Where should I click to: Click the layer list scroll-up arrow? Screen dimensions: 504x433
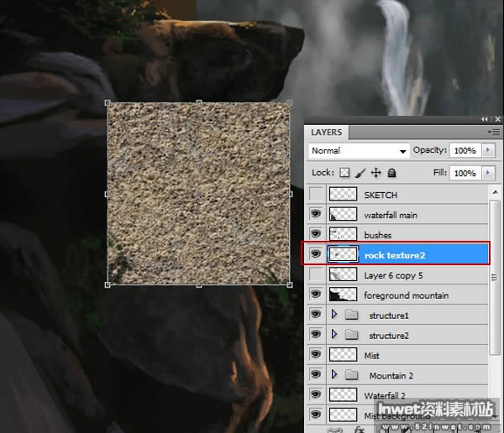(x=496, y=192)
